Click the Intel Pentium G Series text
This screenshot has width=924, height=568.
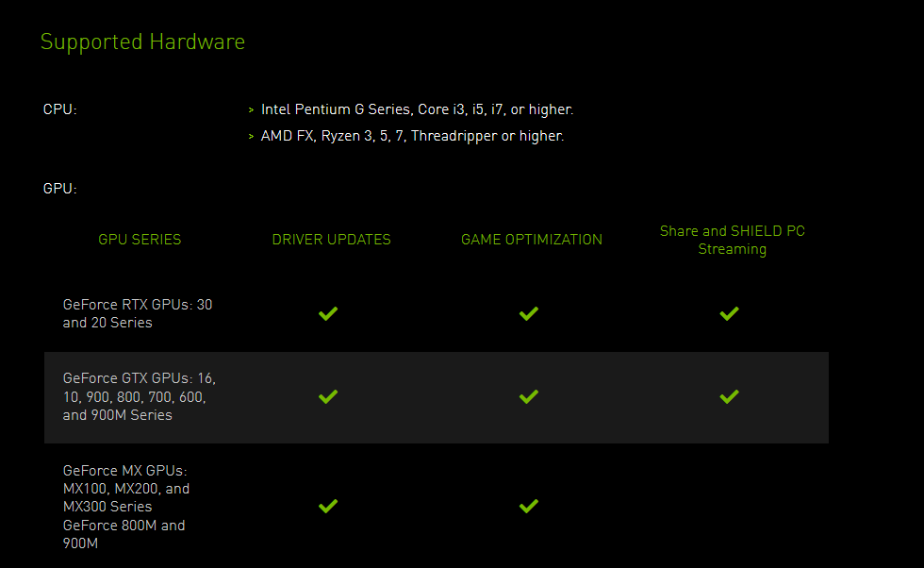[417, 109]
